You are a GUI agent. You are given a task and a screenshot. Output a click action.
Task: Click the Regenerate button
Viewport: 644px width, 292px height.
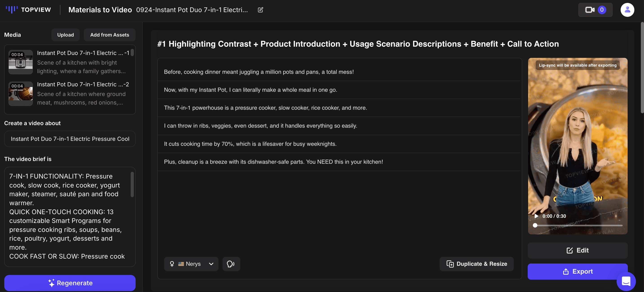[x=70, y=283]
